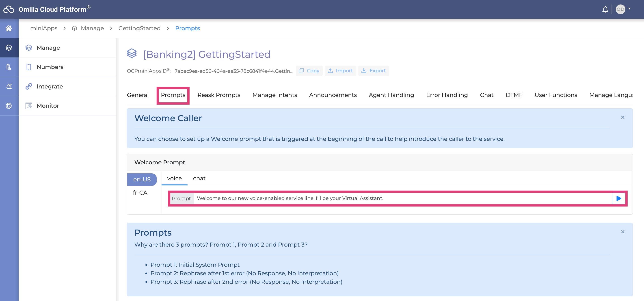Click the testing tools icon in left rail

click(9, 86)
